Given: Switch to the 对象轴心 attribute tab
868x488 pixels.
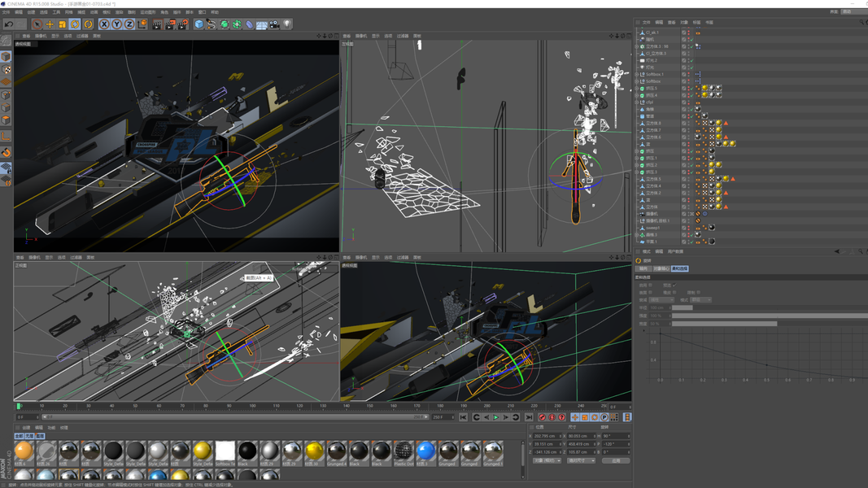Looking at the screenshot, I should [661, 269].
